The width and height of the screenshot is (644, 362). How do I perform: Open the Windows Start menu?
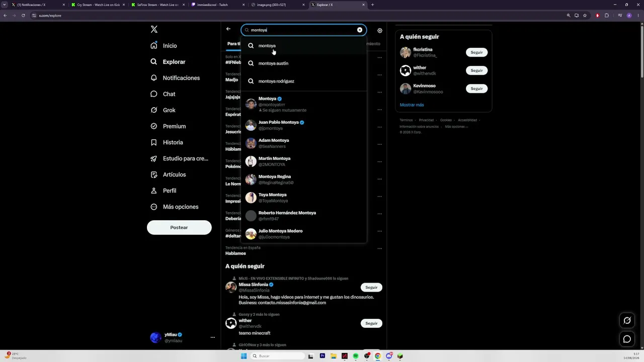(244, 356)
